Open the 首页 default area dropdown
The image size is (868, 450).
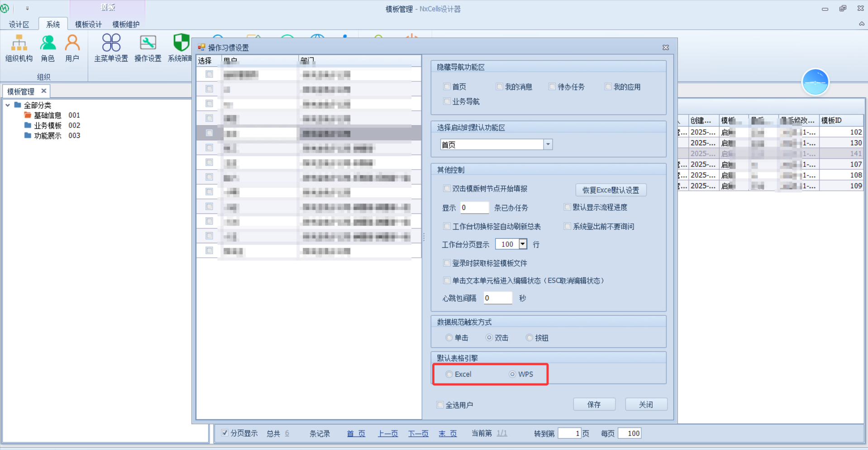[548, 145]
